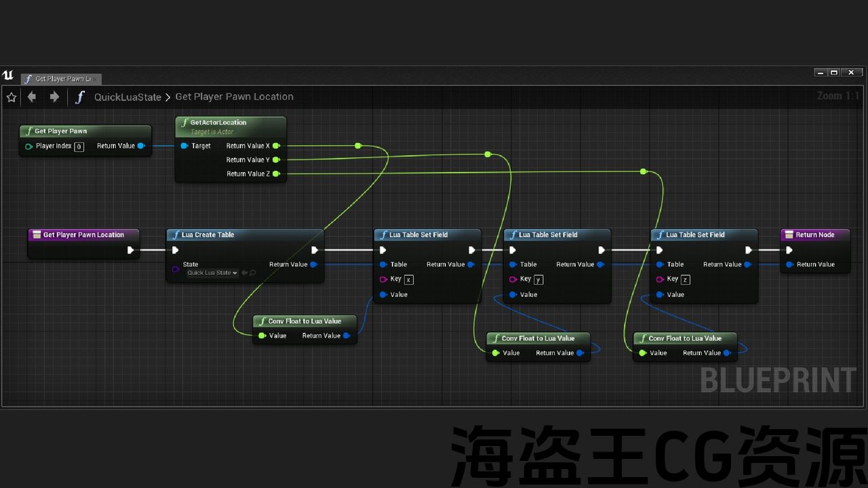Screen dimensions: 868x488
Task: Navigate forward with the right arrow
Action: pos(54,97)
